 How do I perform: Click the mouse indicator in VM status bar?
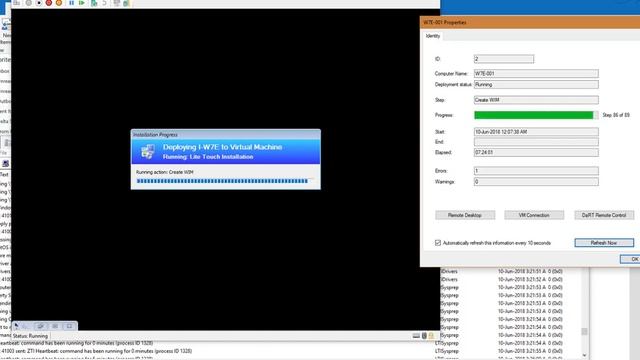click(424, 336)
